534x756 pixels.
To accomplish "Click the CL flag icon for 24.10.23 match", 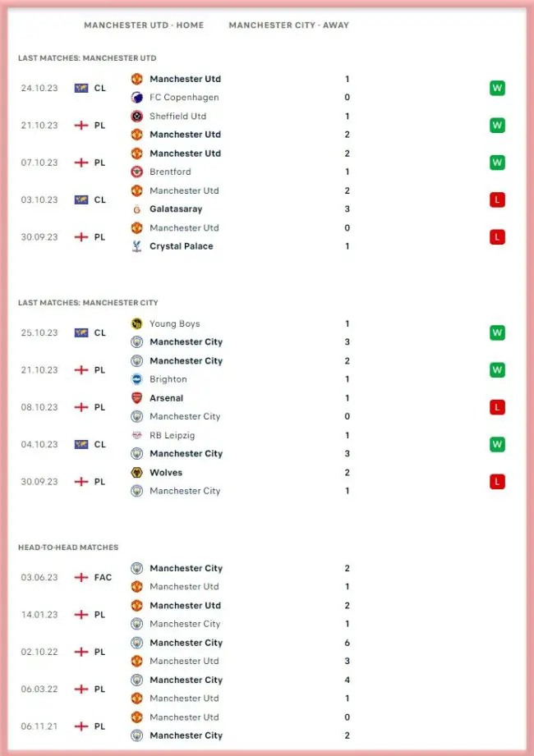I will point(81,89).
